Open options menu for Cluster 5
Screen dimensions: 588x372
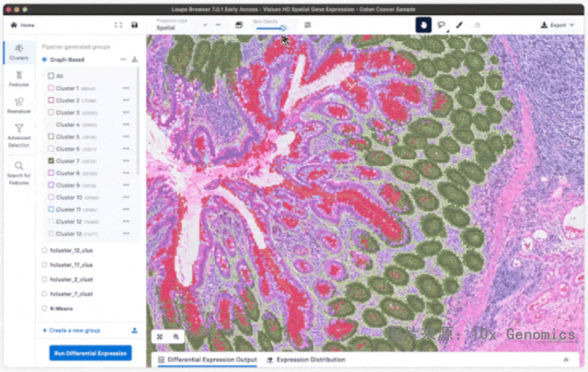click(x=126, y=137)
